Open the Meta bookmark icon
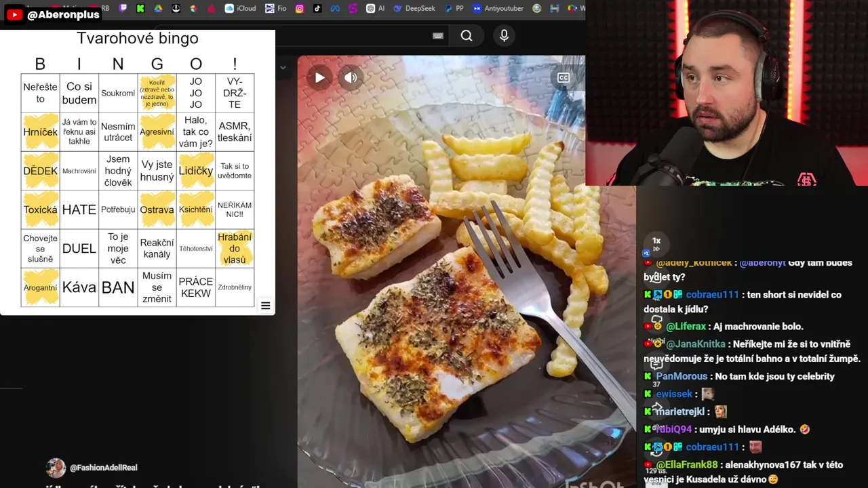The width and height of the screenshot is (868, 488). point(335,8)
